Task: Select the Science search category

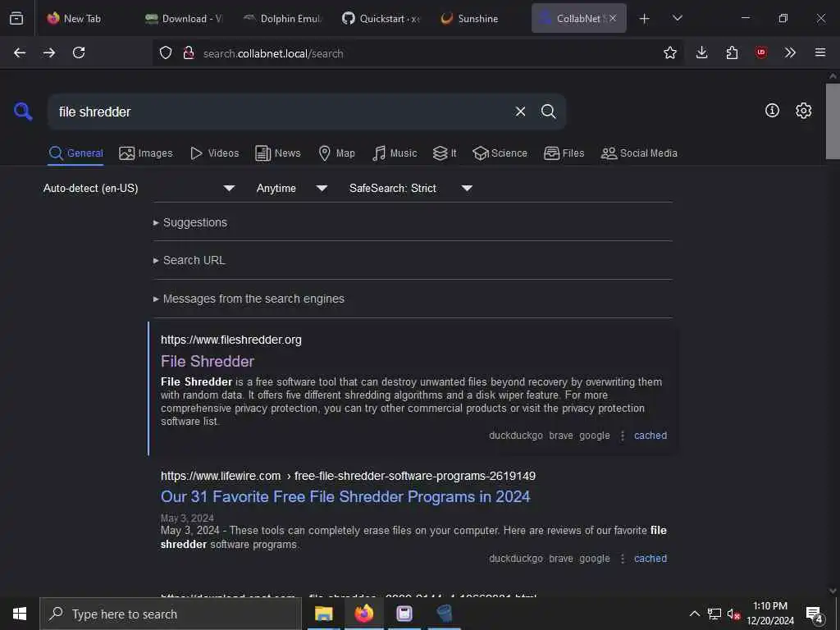Action: click(500, 153)
